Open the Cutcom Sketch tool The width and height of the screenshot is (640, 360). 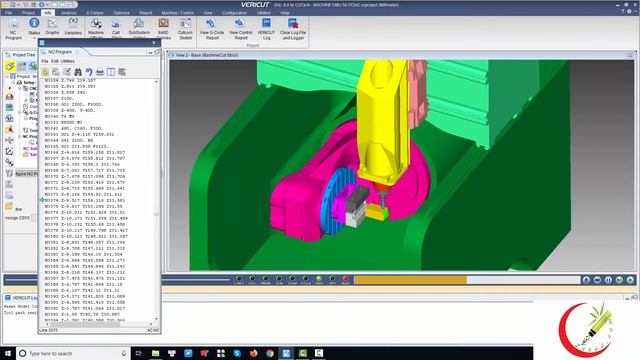(185, 29)
